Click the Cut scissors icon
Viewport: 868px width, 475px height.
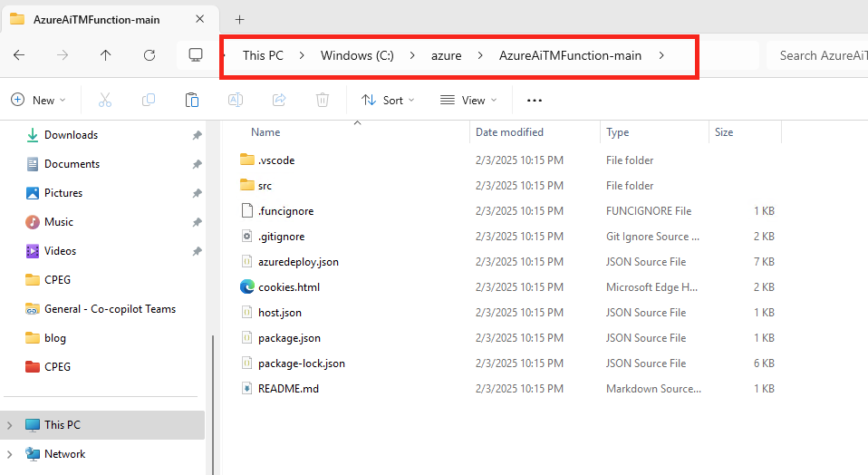coord(104,101)
